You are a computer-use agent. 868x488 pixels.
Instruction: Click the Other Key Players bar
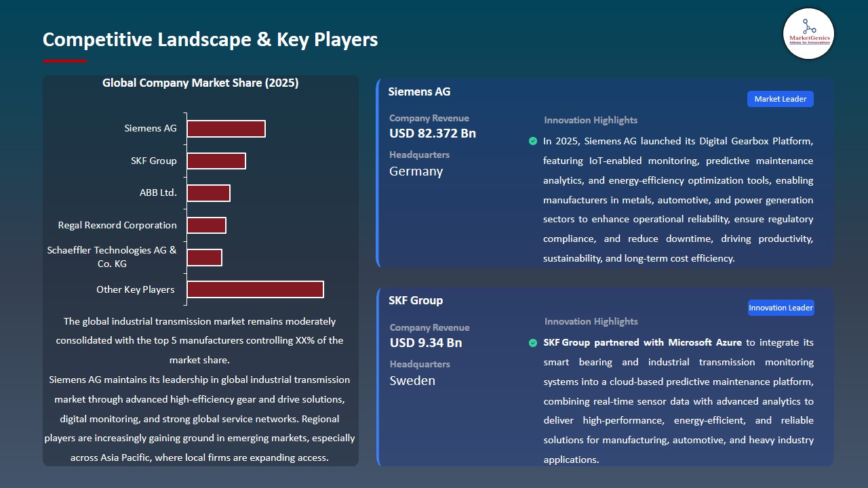tap(255, 289)
